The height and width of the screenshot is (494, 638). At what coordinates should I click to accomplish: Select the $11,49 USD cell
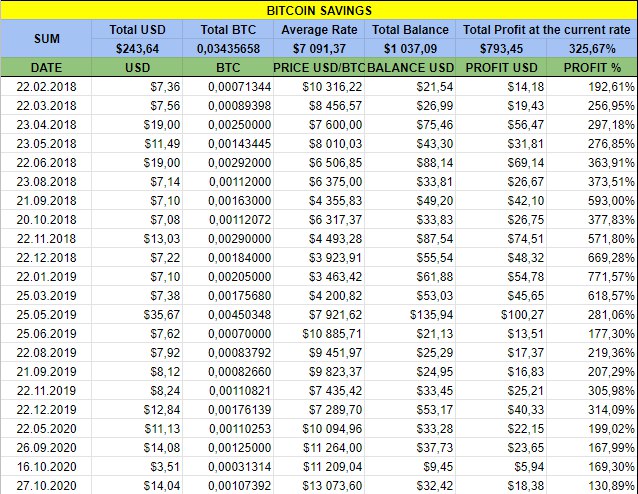point(137,143)
